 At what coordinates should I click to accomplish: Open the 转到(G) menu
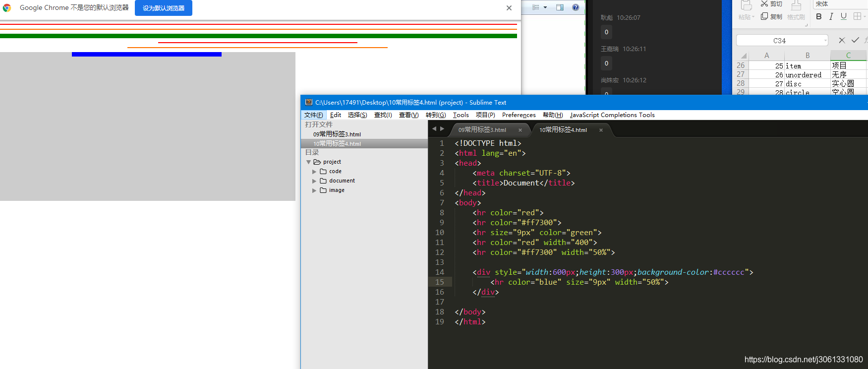436,115
